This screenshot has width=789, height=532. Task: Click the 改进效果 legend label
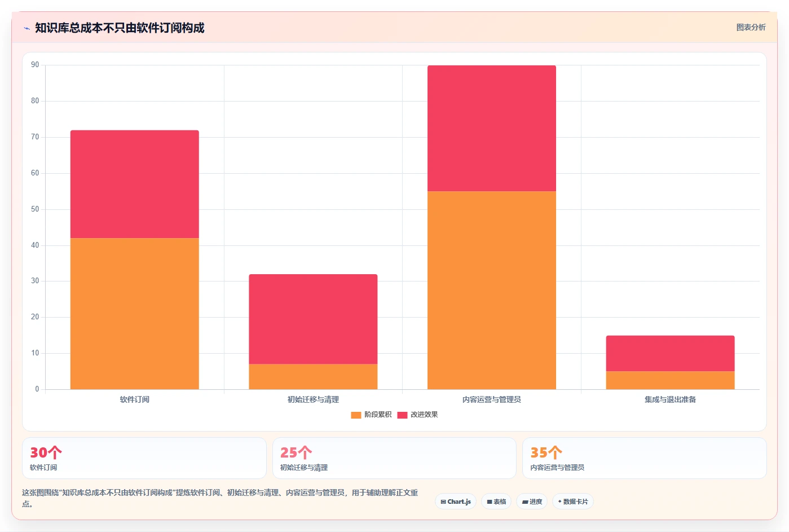point(424,415)
